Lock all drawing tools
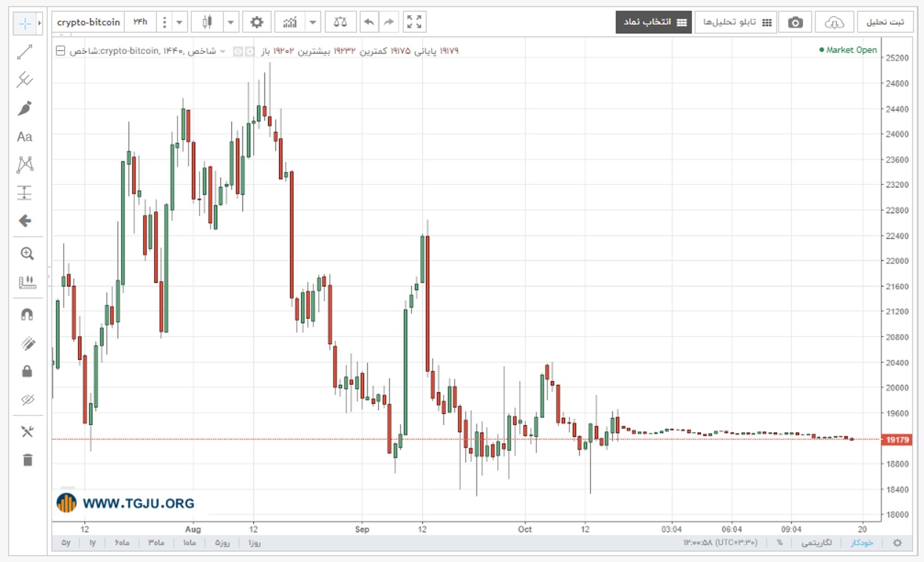The width and height of the screenshot is (924, 562). (27, 371)
